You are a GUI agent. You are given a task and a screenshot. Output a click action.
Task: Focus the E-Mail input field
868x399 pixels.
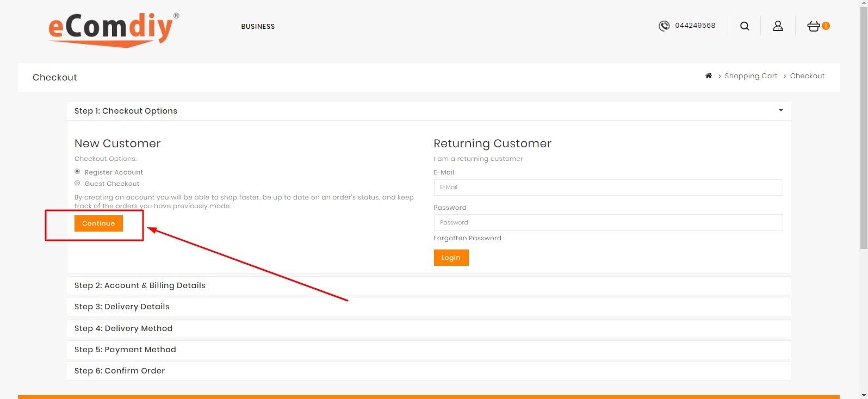coord(608,188)
